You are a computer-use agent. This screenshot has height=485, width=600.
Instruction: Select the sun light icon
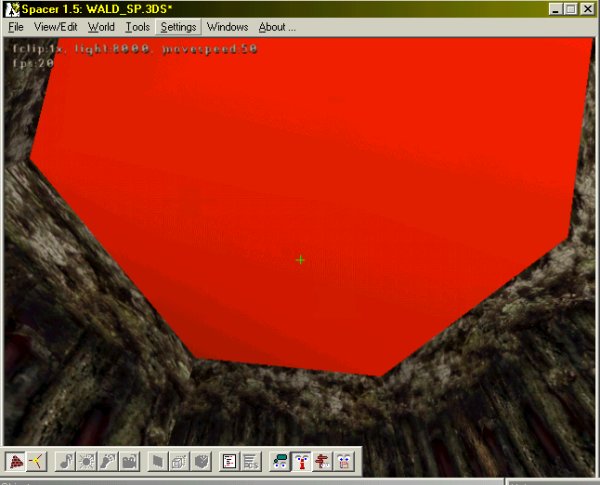coord(86,461)
